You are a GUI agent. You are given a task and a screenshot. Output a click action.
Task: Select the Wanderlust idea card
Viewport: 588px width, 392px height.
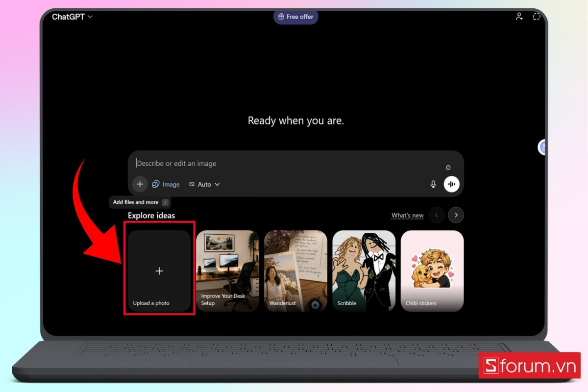(295, 271)
